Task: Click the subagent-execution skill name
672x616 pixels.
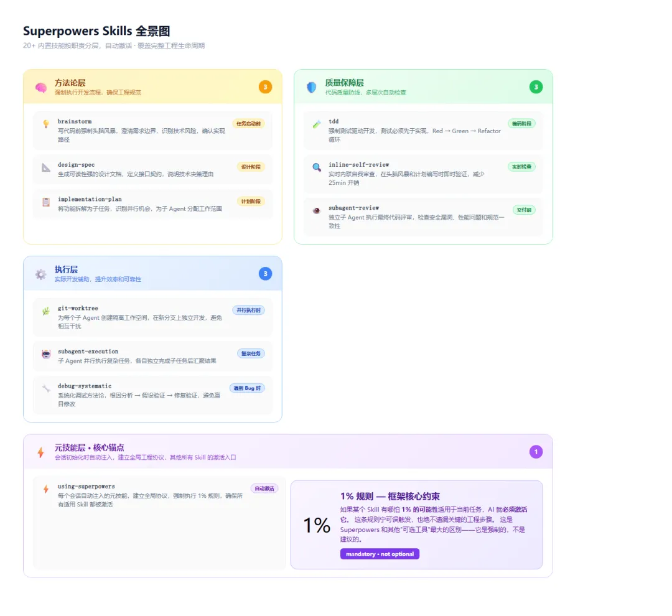Action: [88, 352]
